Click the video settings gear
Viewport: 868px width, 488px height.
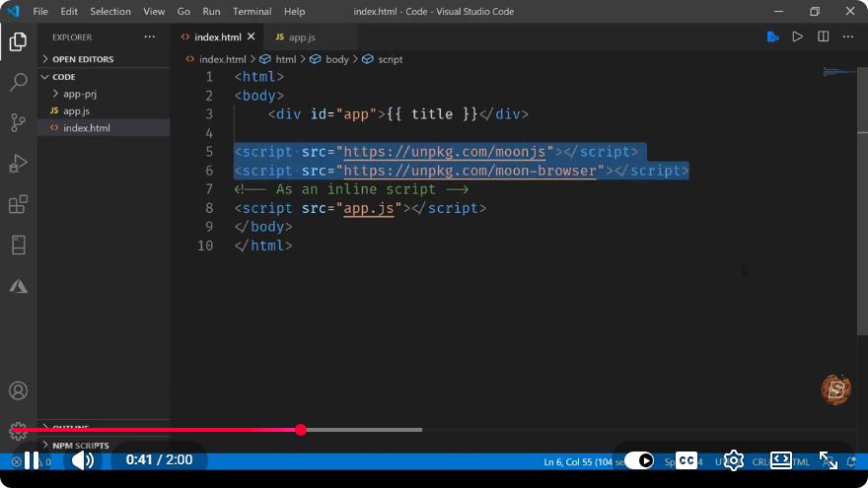(734, 460)
